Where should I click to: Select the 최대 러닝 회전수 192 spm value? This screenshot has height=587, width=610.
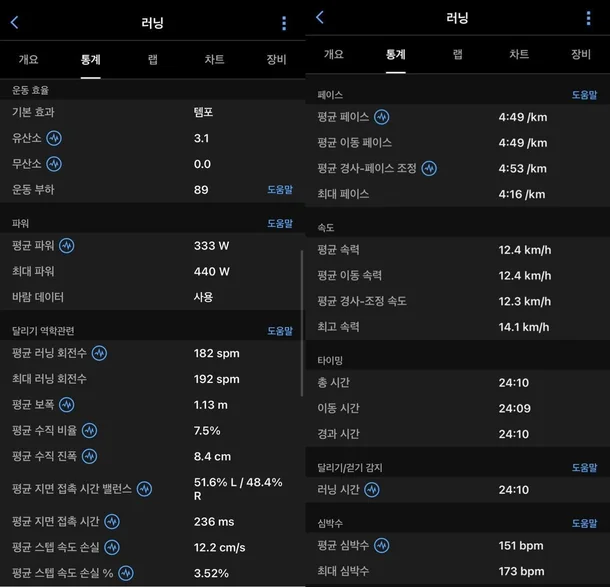(217, 379)
